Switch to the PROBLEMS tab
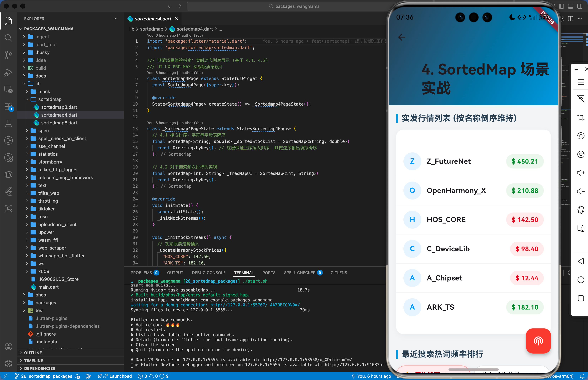The image size is (588, 380). [141, 273]
